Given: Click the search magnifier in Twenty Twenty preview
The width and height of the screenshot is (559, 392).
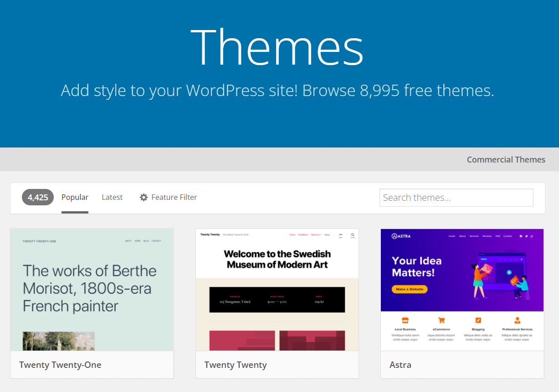Looking at the screenshot, I should pyautogui.click(x=353, y=234).
